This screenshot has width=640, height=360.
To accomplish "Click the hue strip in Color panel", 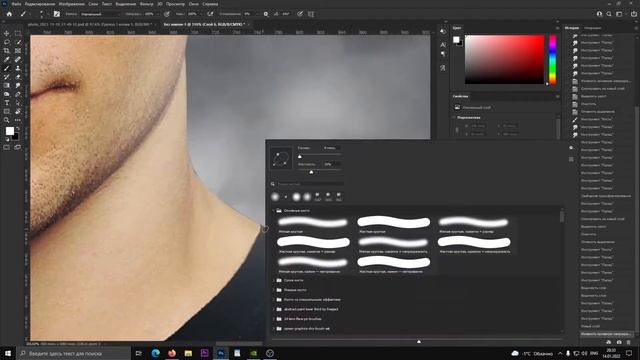I will coord(552,60).
